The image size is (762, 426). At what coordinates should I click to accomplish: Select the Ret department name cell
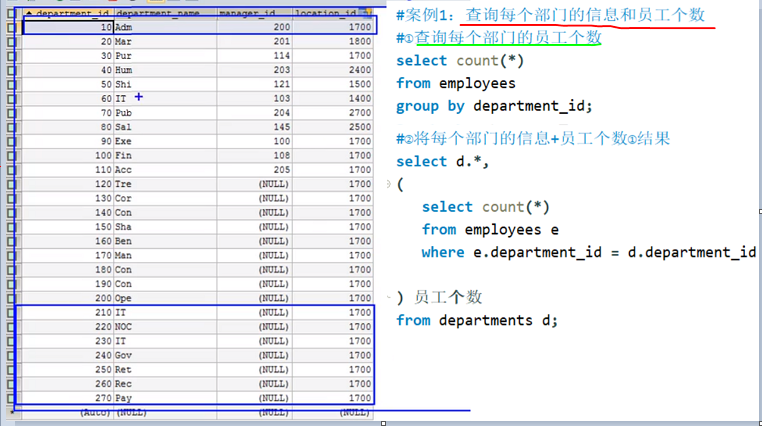click(x=165, y=370)
